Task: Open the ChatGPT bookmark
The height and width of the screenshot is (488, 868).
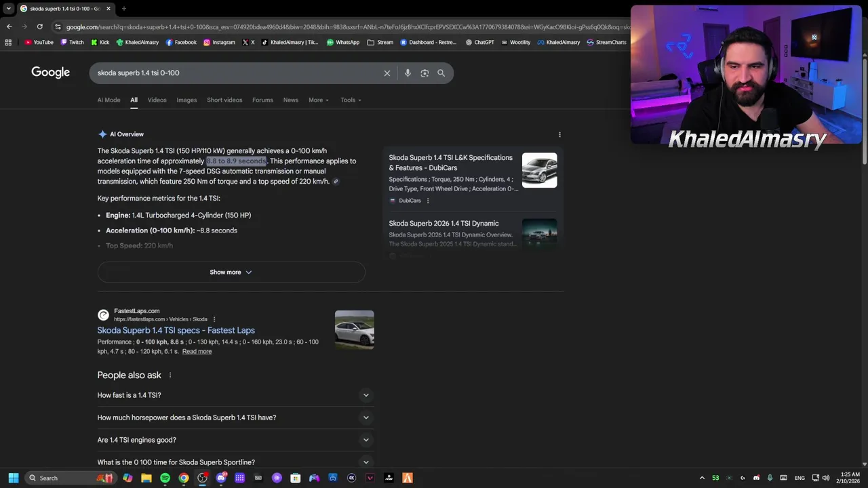Action: click(x=480, y=42)
